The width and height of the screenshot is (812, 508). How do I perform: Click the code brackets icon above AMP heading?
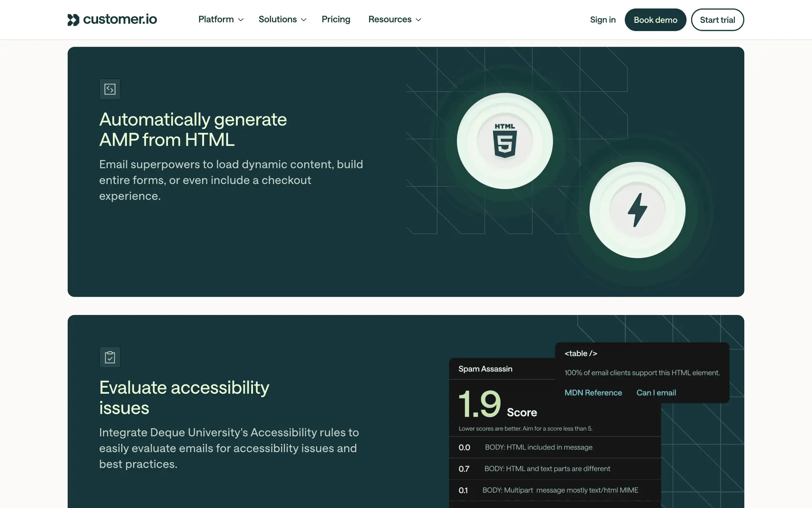click(110, 89)
